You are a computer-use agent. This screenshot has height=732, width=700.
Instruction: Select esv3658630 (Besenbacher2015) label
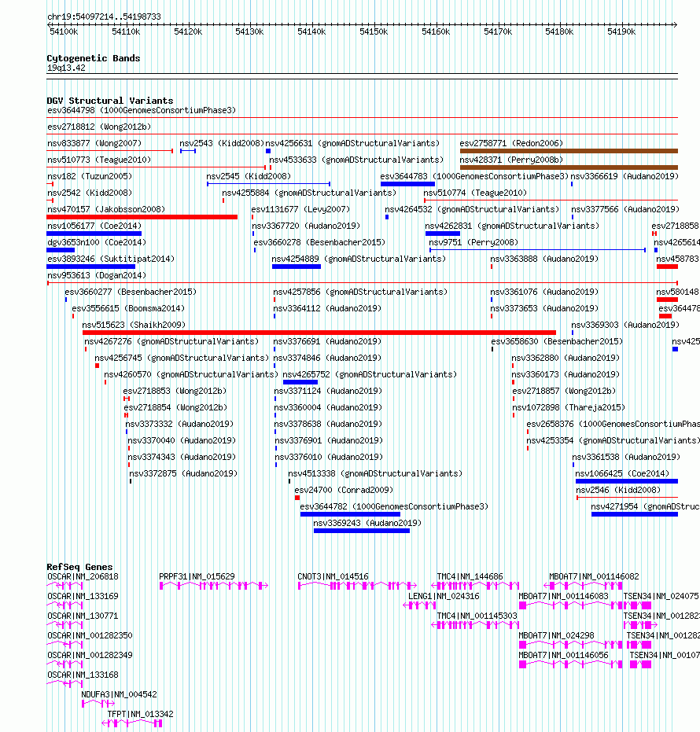click(x=557, y=342)
